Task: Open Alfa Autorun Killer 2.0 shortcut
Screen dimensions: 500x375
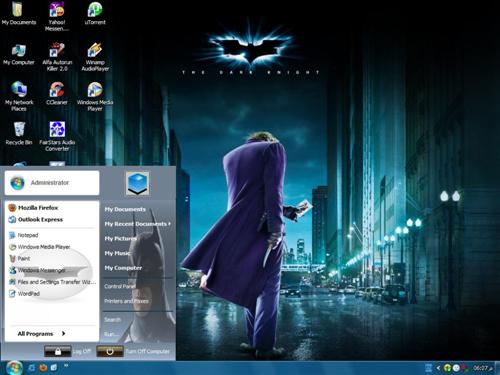Action: coord(57,57)
